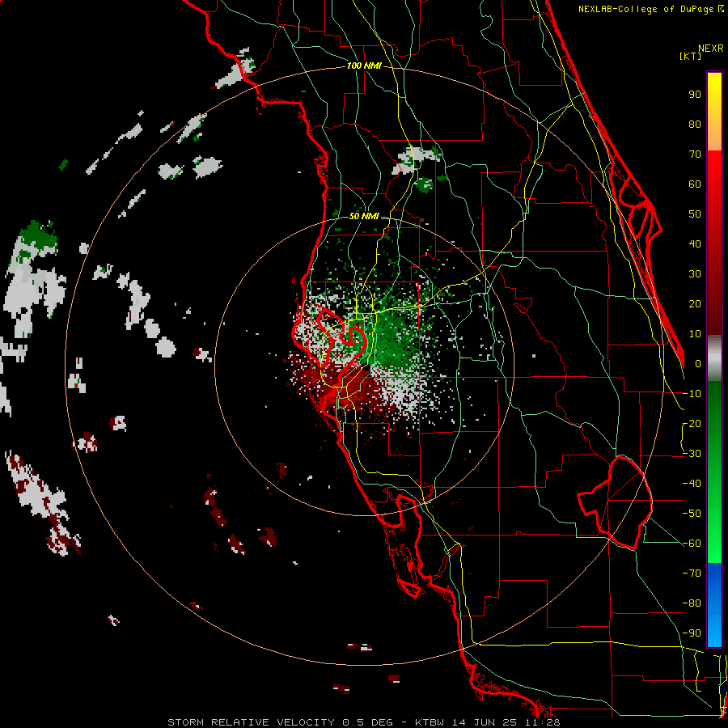Image resolution: width=728 pixels, height=728 pixels.
Task: Click the -10 knots label on the color scale
Action: pyautogui.click(x=692, y=394)
